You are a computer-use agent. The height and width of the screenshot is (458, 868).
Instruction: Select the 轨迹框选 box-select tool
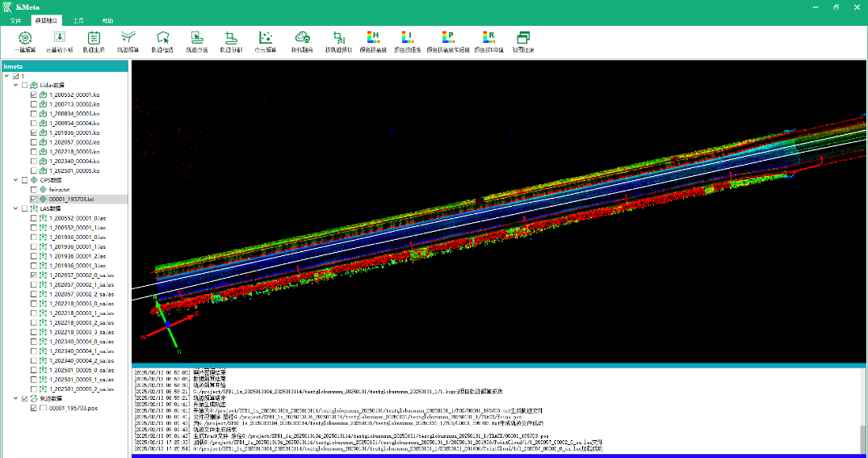point(162,39)
